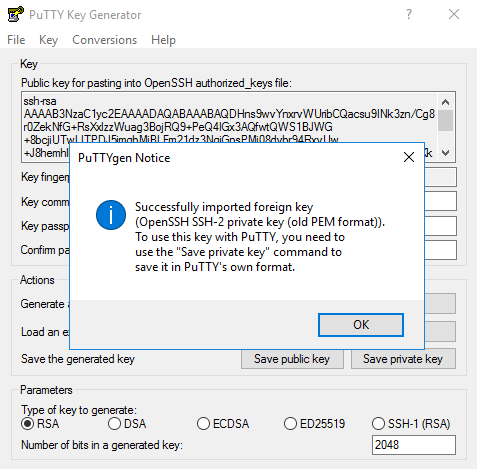
Task: Click the public key scrollbar thumb
Action: pos(445,121)
